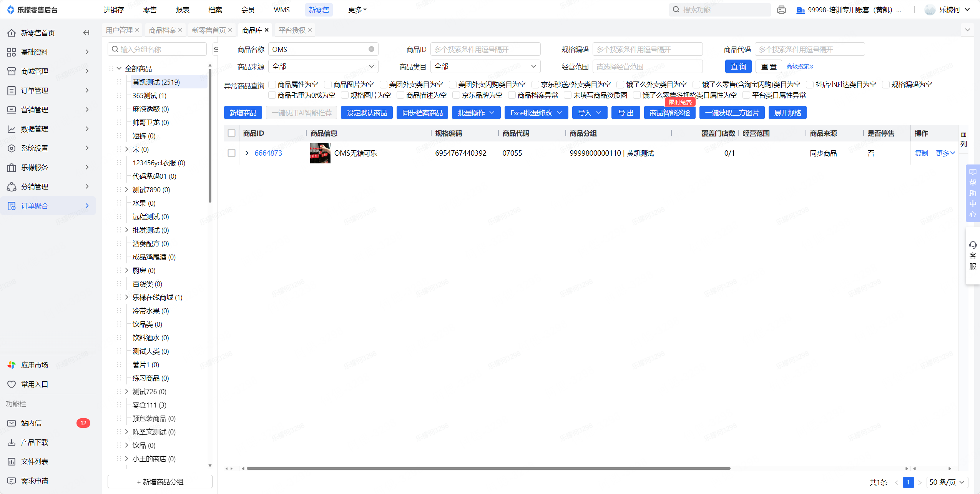Open the WMS top menu
980x494 pixels.
[281, 10]
